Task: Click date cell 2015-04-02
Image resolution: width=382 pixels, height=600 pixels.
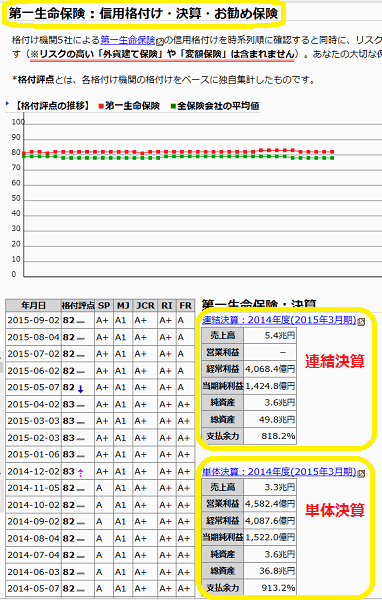Action: pyautogui.click(x=33, y=404)
